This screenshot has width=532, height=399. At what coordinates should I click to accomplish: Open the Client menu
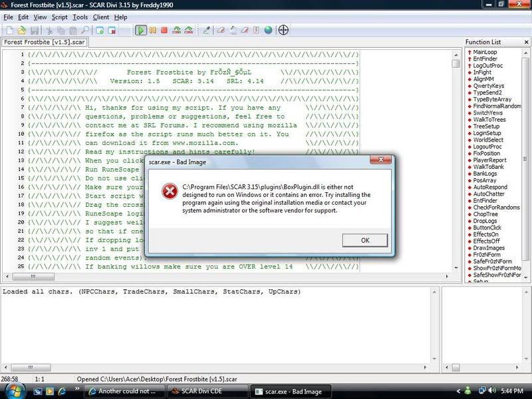[101, 17]
